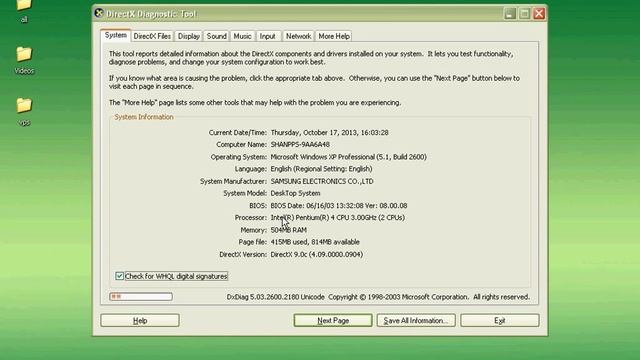The image size is (640, 360).
Task: Select the vps folder on desktop
Action: 24,112
